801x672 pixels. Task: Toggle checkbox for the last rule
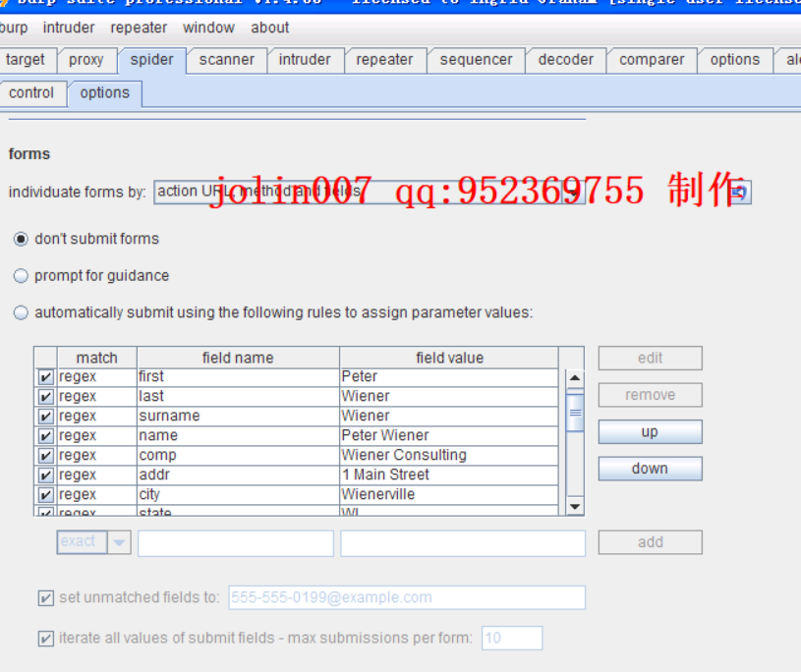click(x=45, y=396)
